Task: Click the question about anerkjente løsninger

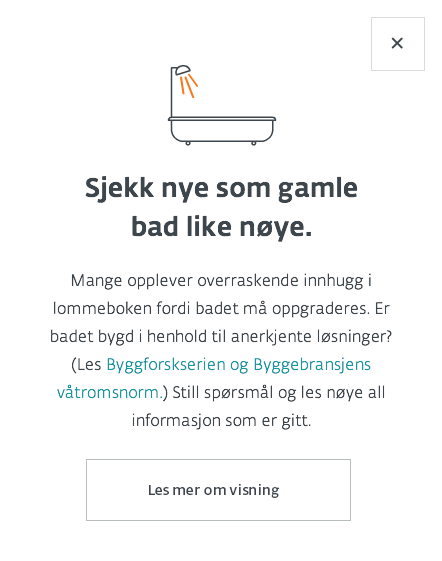Action: [x=221, y=337]
